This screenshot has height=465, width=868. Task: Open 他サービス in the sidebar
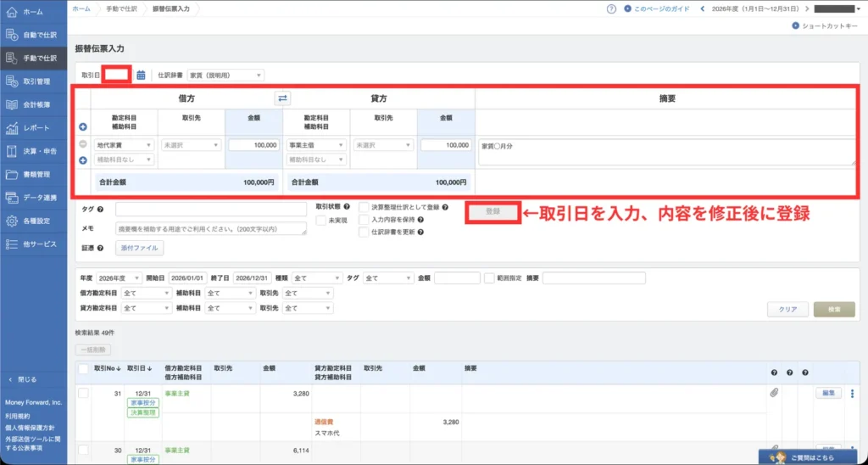pos(33,244)
